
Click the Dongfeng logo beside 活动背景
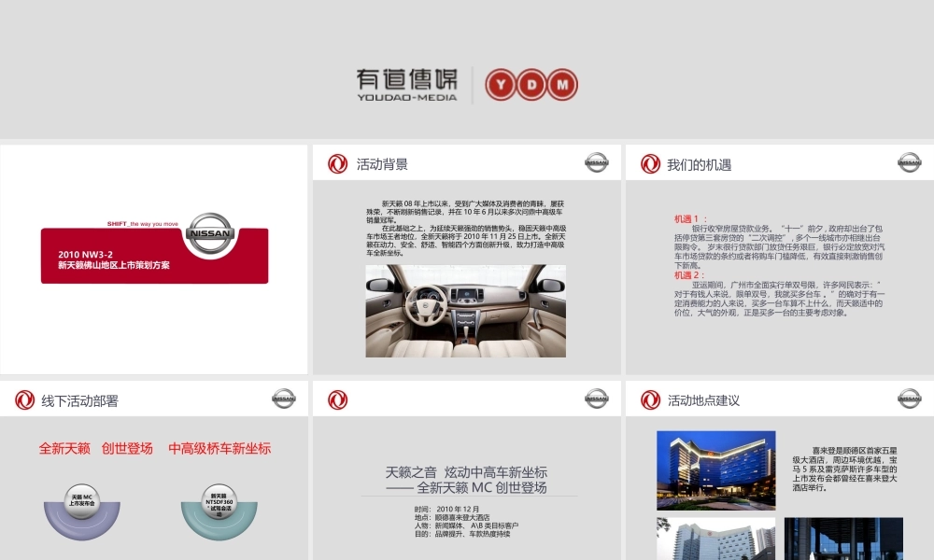(338, 163)
